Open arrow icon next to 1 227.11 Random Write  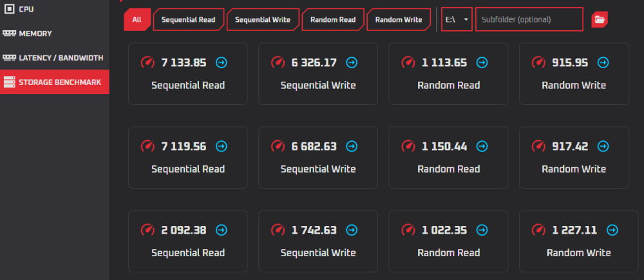click(x=612, y=230)
